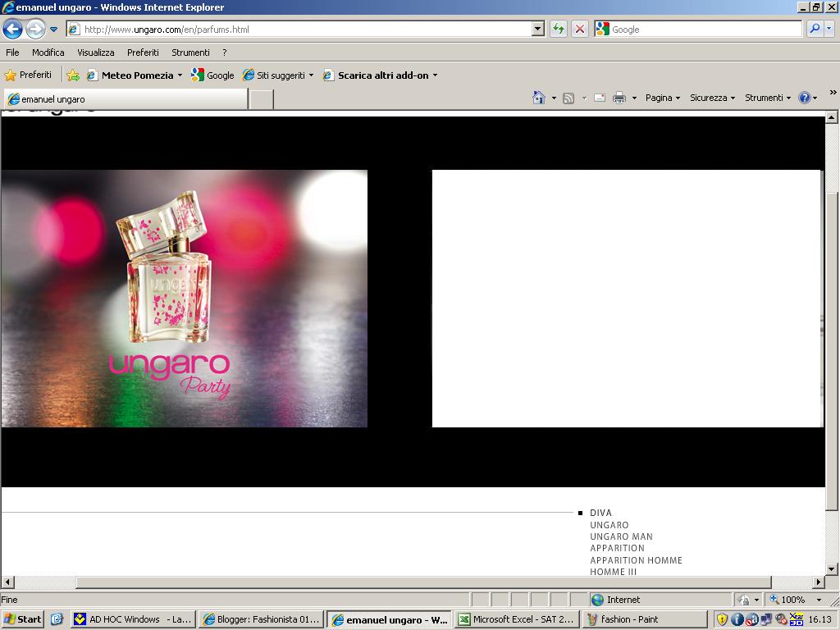The image size is (840, 630).
Task: Click the magnifier search button
Action: click(x=815, y=29)
